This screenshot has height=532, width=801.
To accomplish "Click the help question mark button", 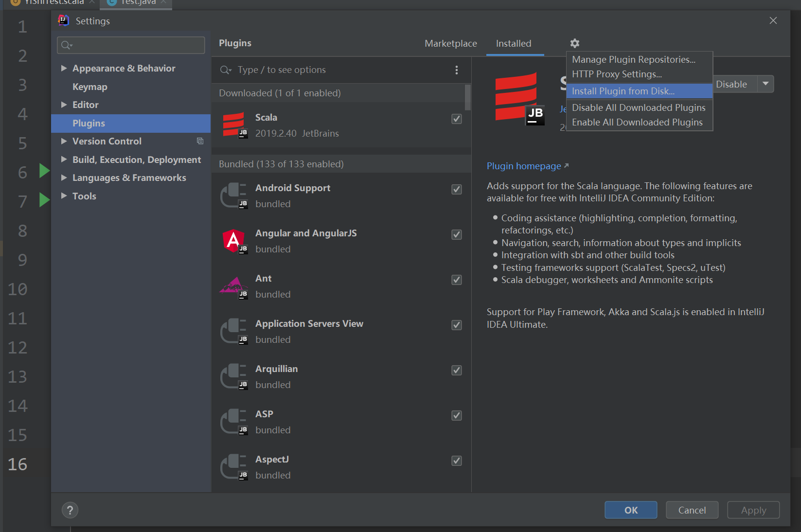I will [x=70, y=510].
